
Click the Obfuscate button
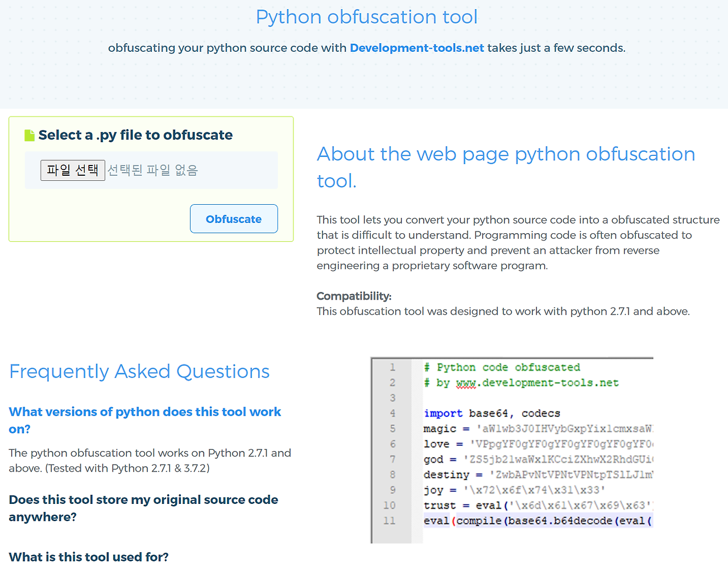point(234,219)
